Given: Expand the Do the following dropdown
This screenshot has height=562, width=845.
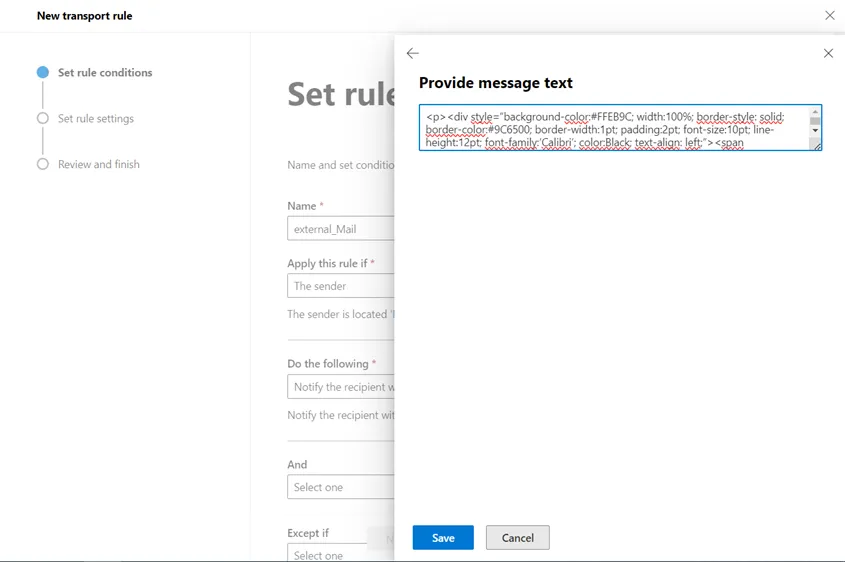Looking at the screenshot, I should 340,387.
